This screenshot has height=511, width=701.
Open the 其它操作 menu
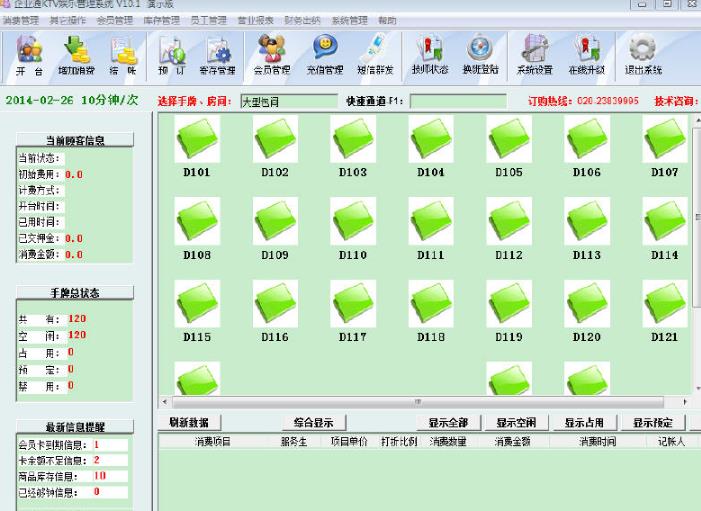(x=68, y=21)
